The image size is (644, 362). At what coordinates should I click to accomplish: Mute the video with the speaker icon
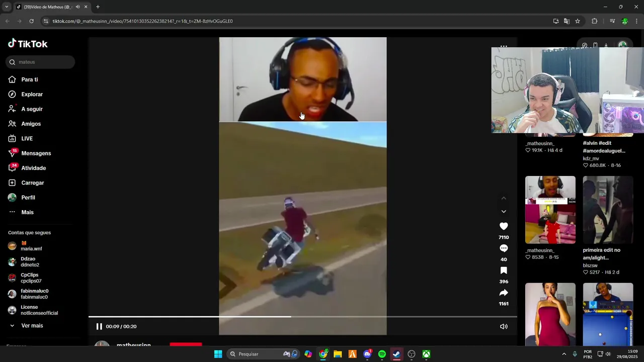coord(504,326)
